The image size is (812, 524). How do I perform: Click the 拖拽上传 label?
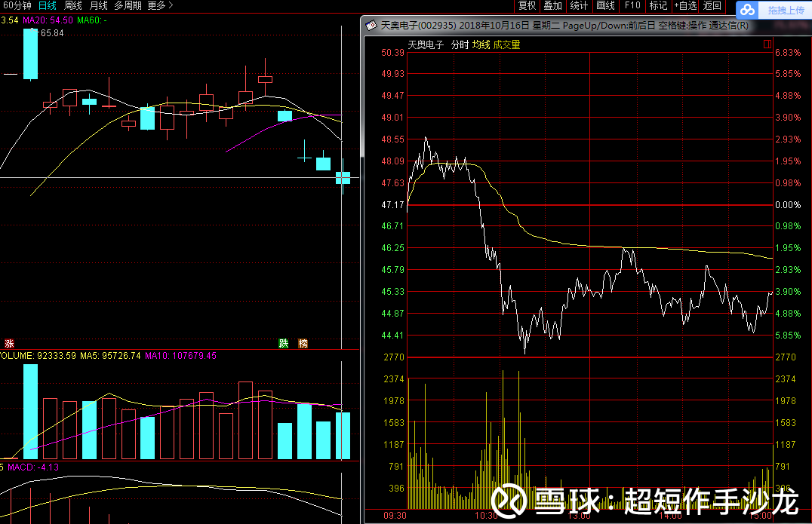[x=786, y=11]
